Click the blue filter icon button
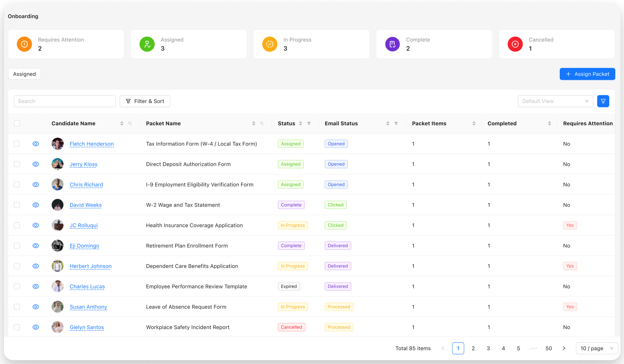 (x=603, y=101)
